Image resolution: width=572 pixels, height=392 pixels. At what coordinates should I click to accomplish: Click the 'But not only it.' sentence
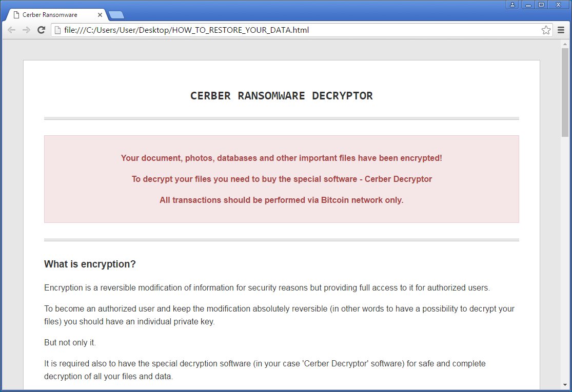pyautogui.click(x=70, y=342)
